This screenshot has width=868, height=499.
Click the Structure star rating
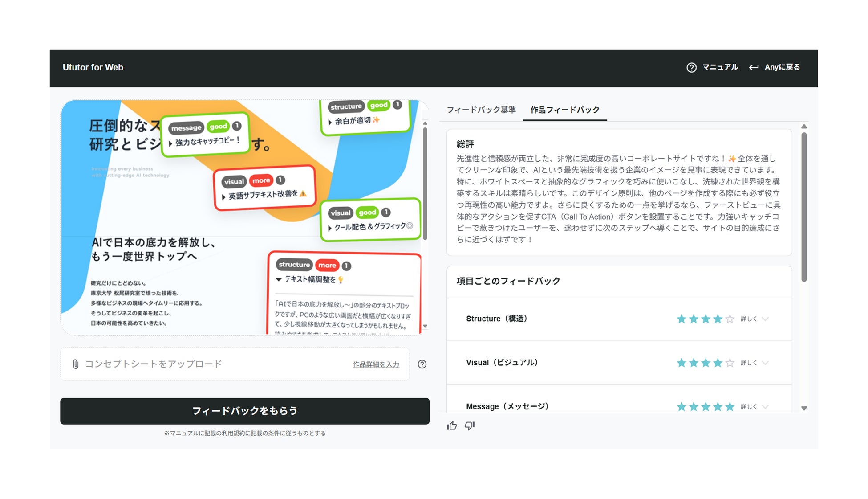pos(706,319)
